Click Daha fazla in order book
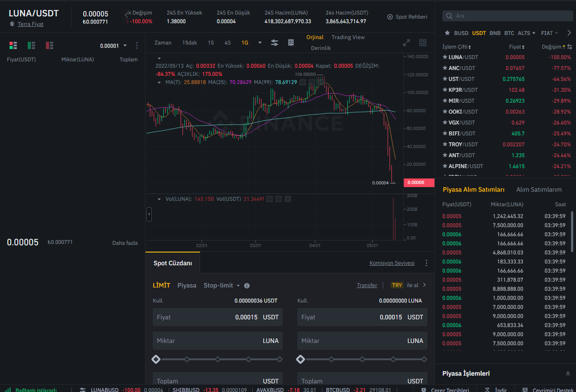 point(125,243)
